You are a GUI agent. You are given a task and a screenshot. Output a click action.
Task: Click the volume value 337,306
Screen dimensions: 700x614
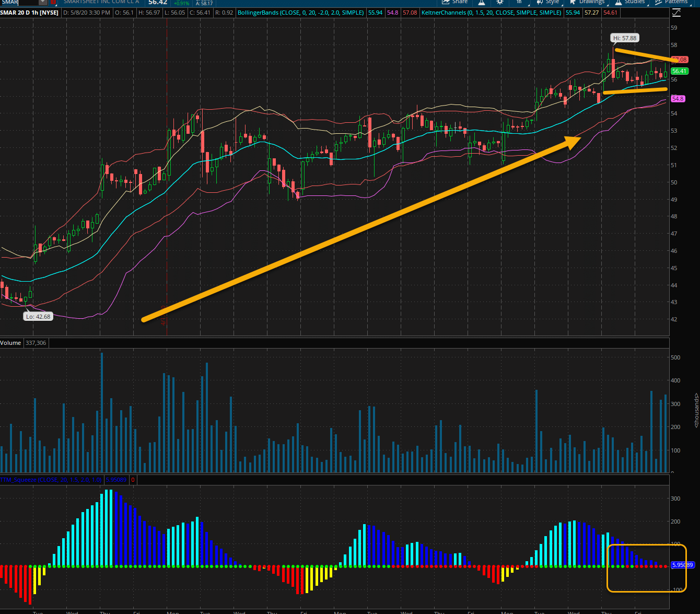click(x=36, y=343)
